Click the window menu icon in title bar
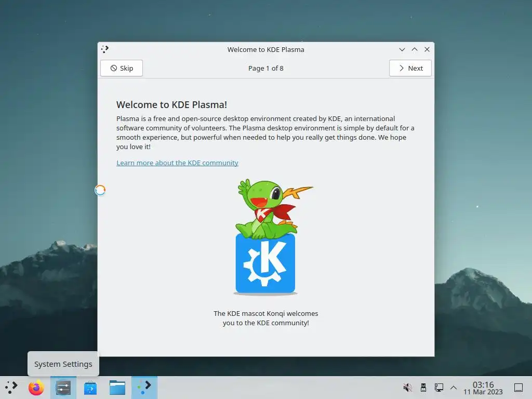Viewport: 532px width, 399px height. tap(105, 49)
